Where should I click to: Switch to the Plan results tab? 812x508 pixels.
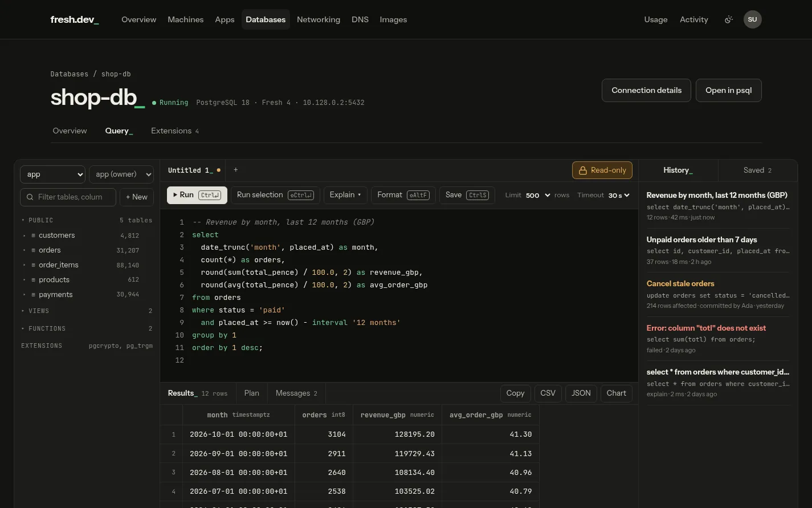click(x=251, y=393)
